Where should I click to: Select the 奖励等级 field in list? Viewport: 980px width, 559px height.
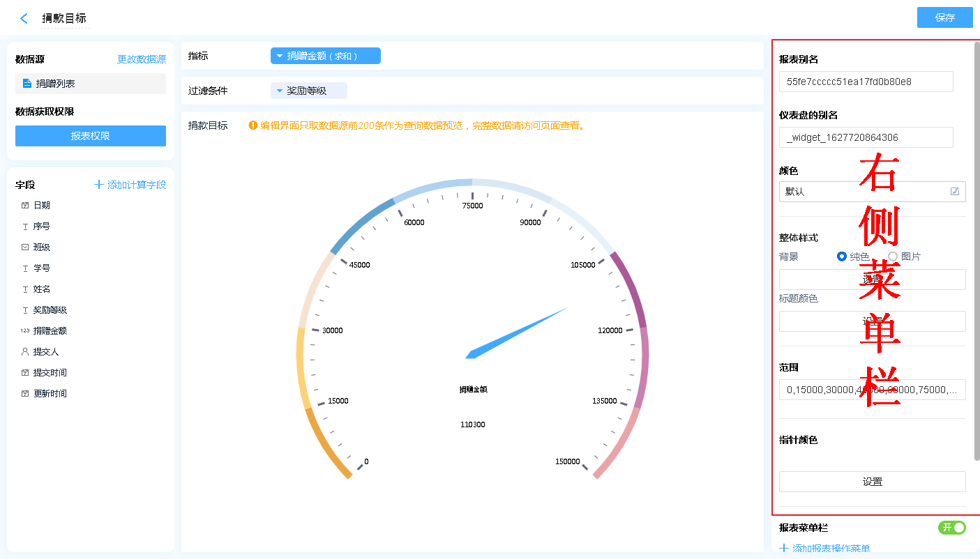[50, 310]
